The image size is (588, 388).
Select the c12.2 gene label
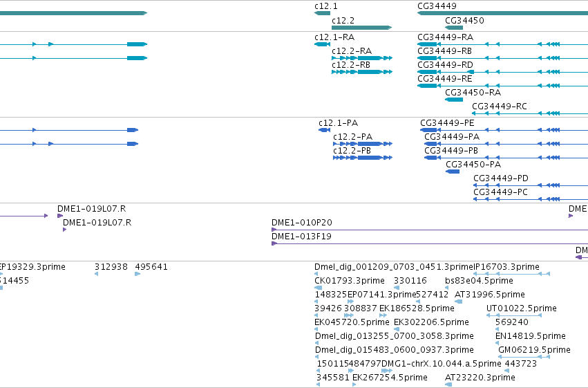[x=343, y=21]
